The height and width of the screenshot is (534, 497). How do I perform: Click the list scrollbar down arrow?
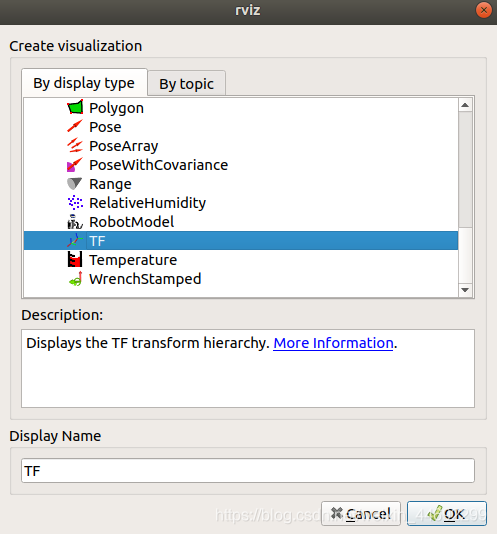point(465,290)
